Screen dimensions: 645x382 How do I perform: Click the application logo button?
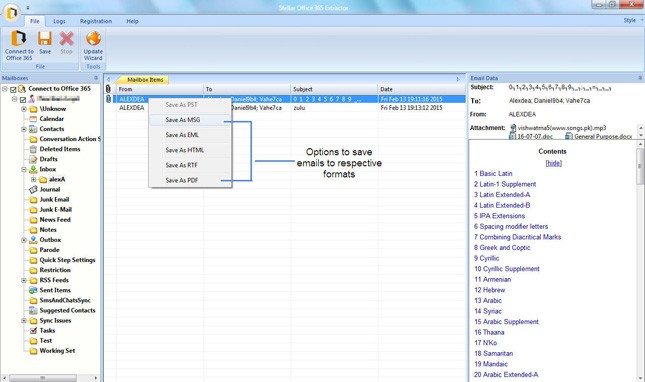[x=12, y=13]
